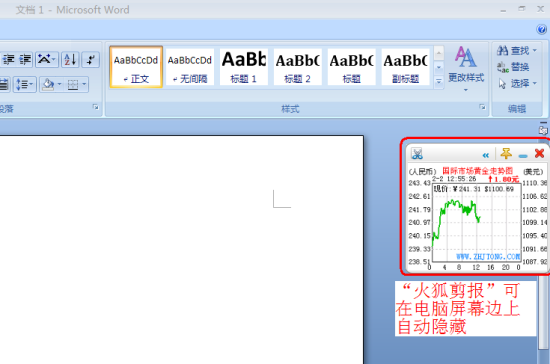Open the 选择 select menu
Image resolution: width=550 pixels, height=364 pixels.
pyautogui.click(x=517, y=83)
